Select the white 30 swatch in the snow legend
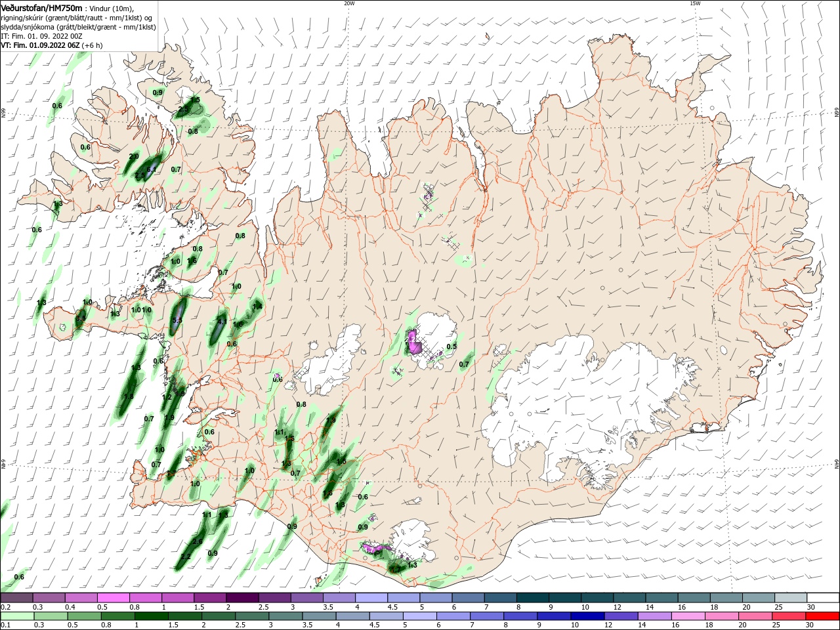The width and height of the screenshot is (840, 630). pyautogui.click(x=823, y=598)
